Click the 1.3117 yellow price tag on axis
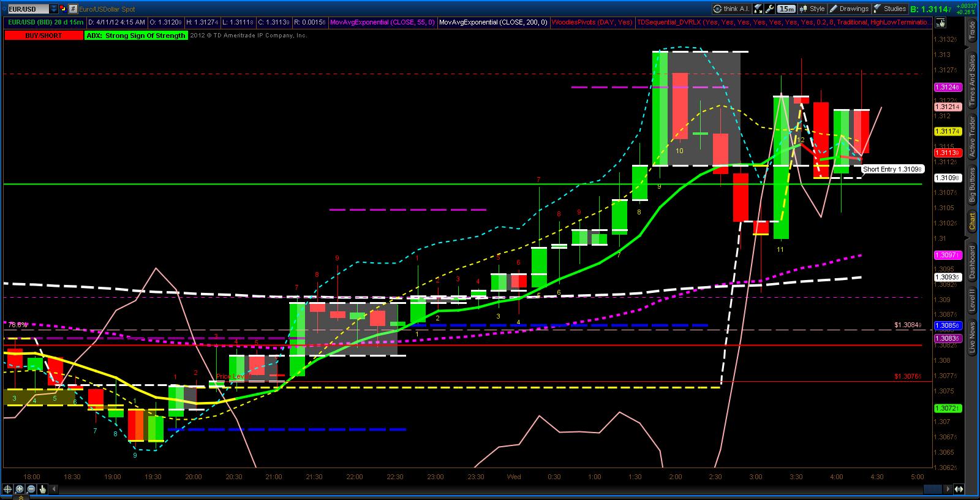Image resolution: width=980 pixels, height=500 pixels. pyautogui.click(x=947, y=131)
